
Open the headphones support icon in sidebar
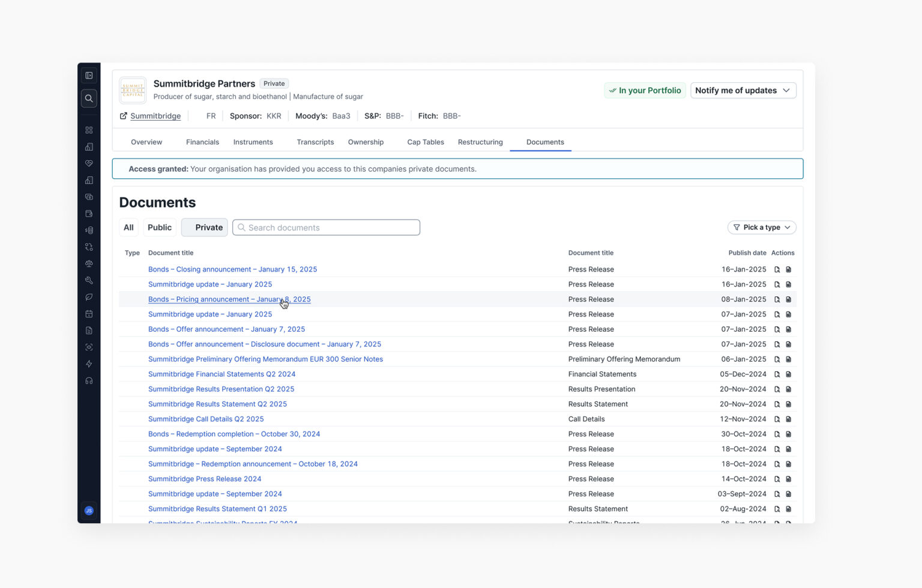coord(89,381)
